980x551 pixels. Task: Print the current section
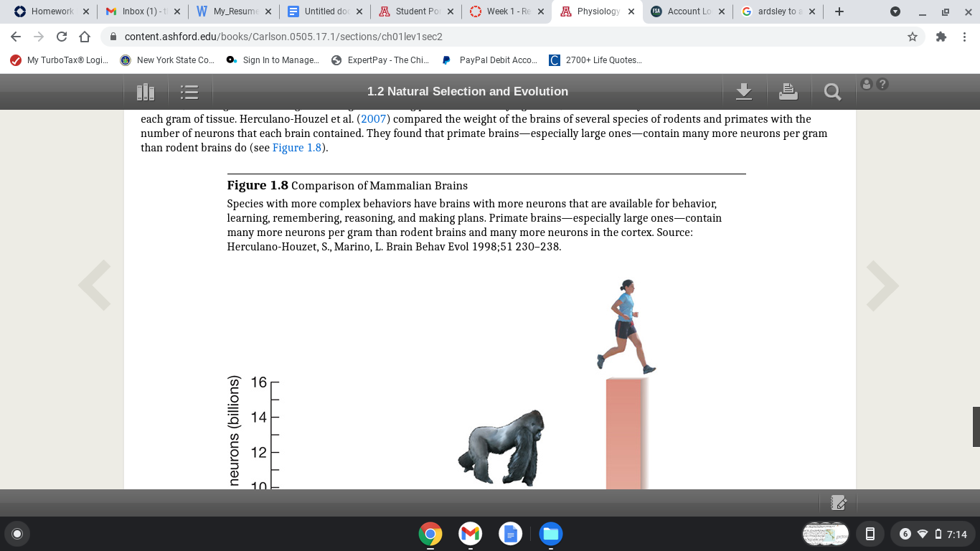[788, 91]
